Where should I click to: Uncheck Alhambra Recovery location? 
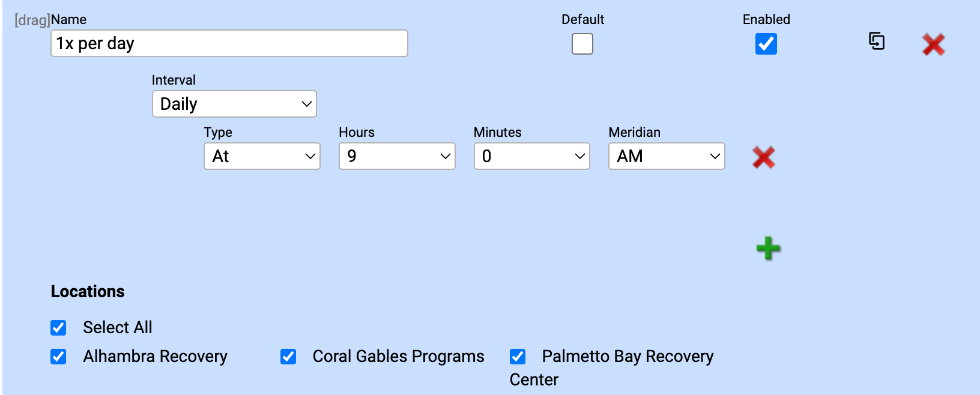[58, 357]
